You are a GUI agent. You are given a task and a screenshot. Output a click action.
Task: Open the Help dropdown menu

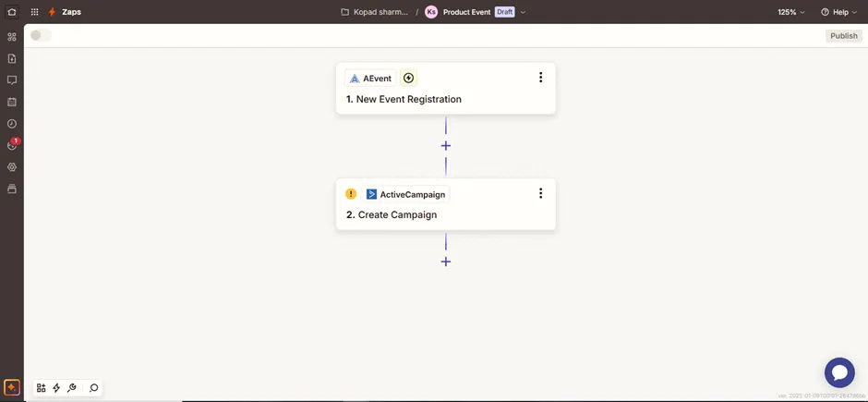click(838, 12)
